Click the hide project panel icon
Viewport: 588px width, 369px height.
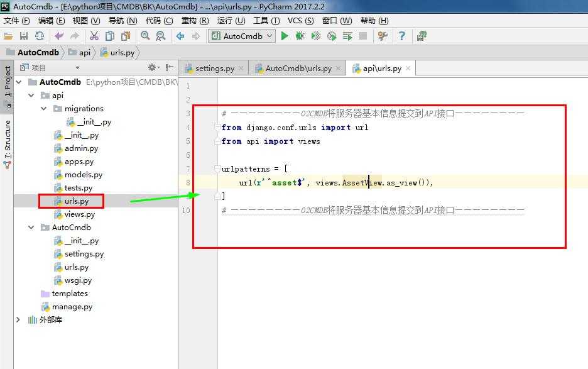(170, 67)
